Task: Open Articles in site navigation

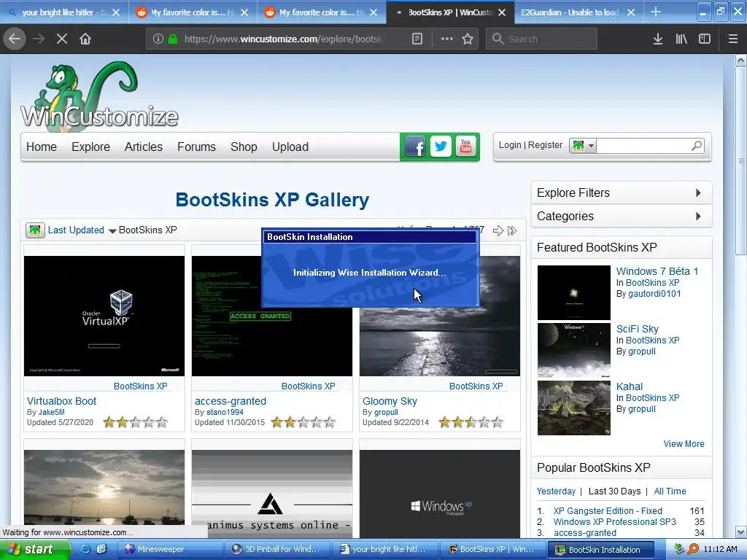Action: [x=144, y=147]
